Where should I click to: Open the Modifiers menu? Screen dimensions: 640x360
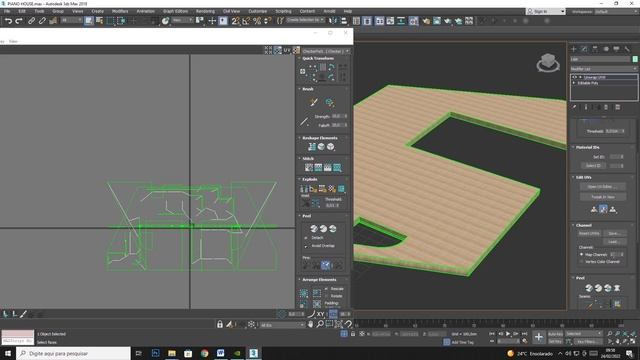[x=120, y=11]
